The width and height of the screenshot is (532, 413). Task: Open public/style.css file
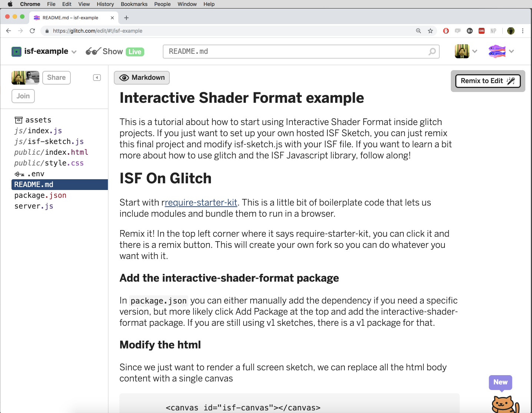[49, 163]
